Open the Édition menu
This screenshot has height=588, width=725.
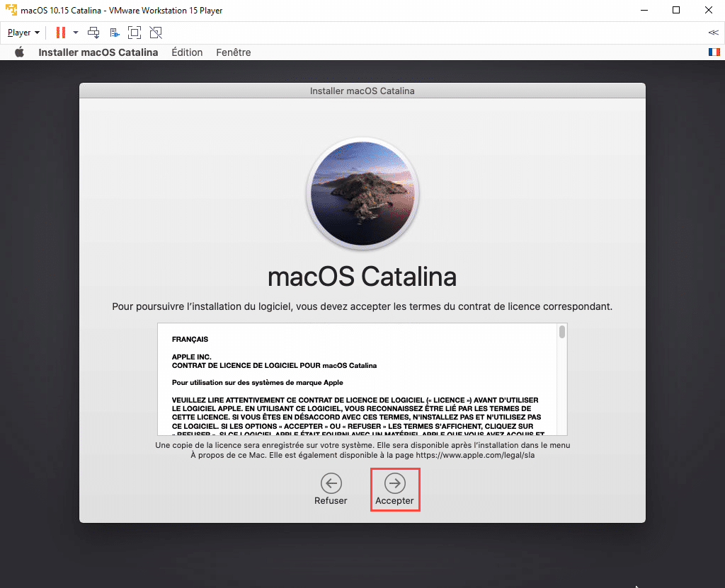click(187, 52)
